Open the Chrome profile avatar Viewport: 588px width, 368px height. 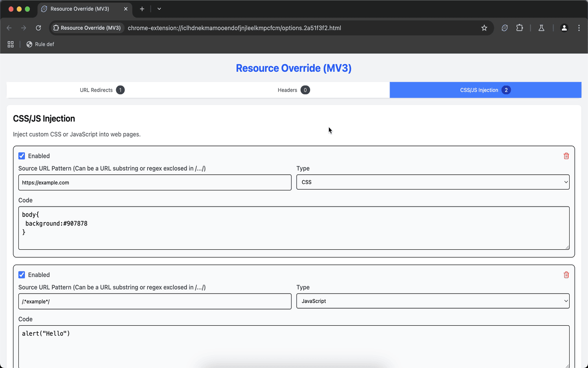click(564, 28)
